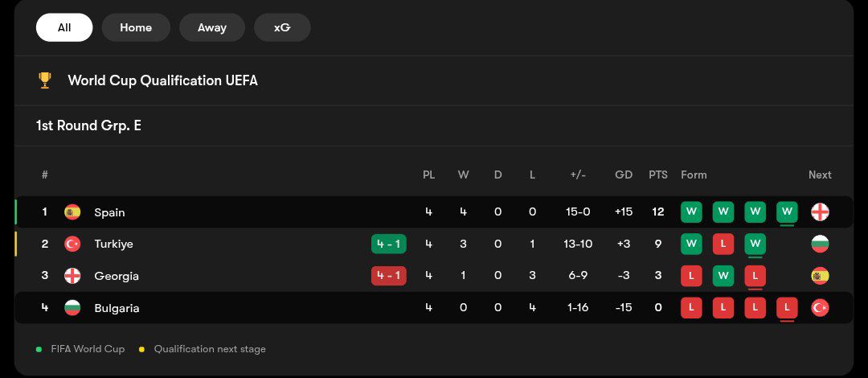The width and height of the screenshot is (868, 378).
Task: Open Bulgaria's next opponent Turkey flag
Action: 820,307
